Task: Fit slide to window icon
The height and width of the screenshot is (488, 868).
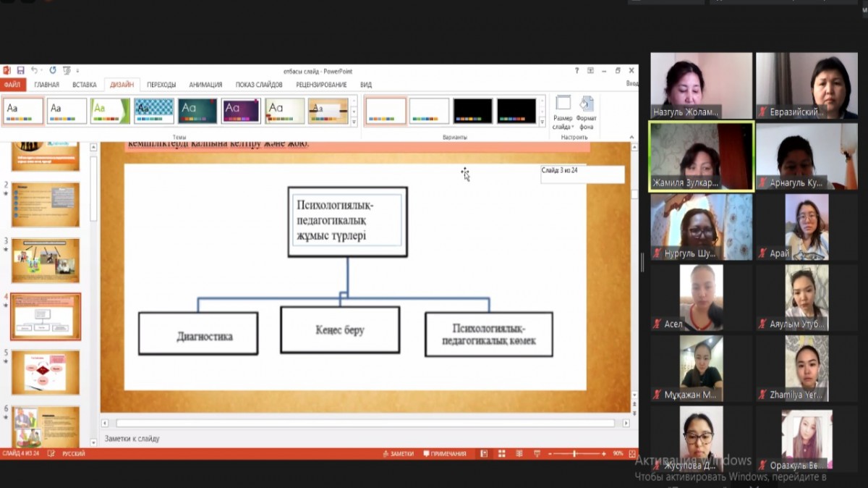Action: click(x=632, y=454)
